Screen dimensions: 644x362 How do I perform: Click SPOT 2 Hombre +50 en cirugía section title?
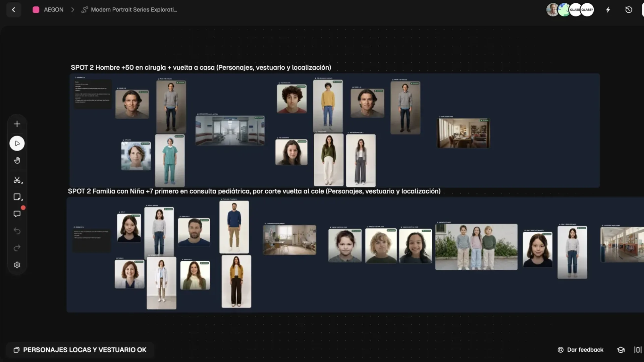point(201,67)
